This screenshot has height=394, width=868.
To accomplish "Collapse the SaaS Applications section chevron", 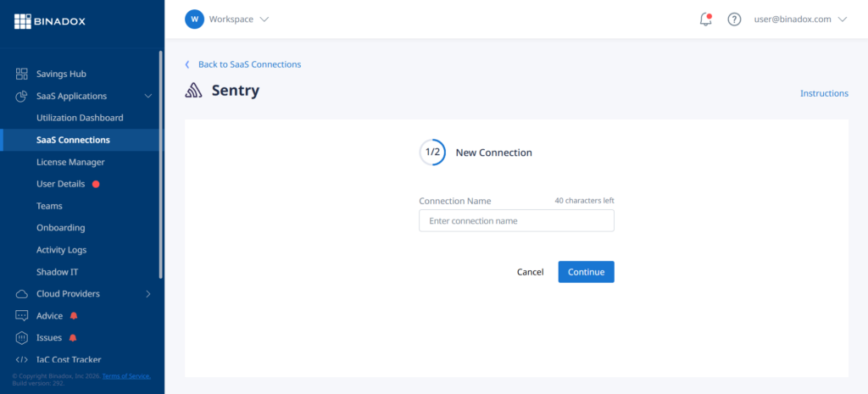I will coord(148,97).
